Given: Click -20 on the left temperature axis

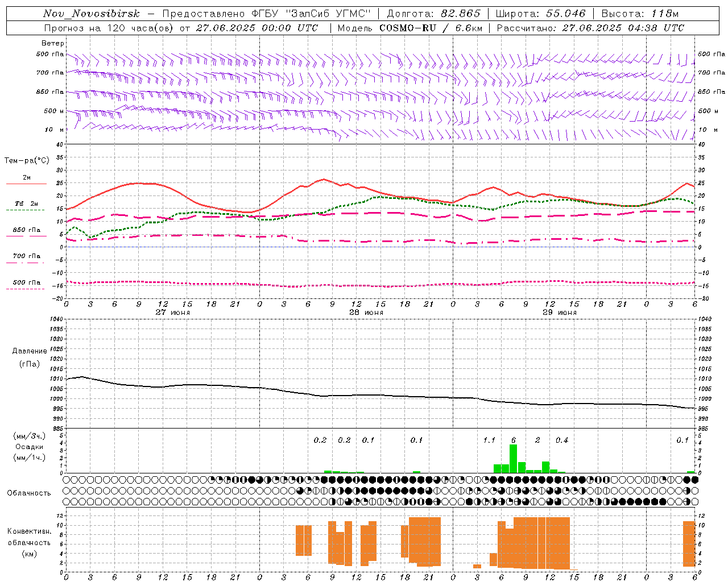Looking at the screenshot, I should point(59,298).
